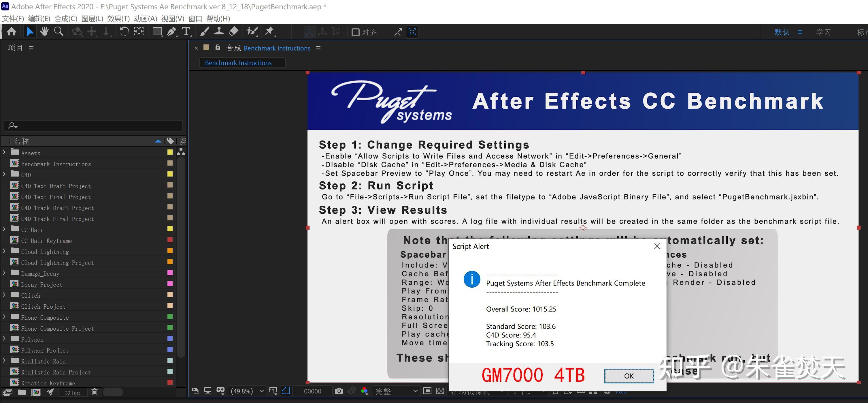Select the Type text tool
Screen dimensions: 868x403
click(186, 32)
